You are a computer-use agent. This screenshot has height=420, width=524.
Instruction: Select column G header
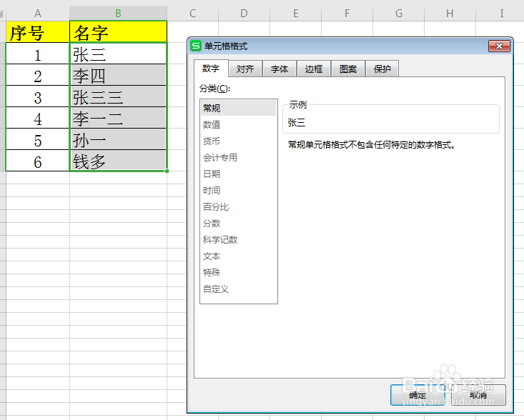coord(398,14)
